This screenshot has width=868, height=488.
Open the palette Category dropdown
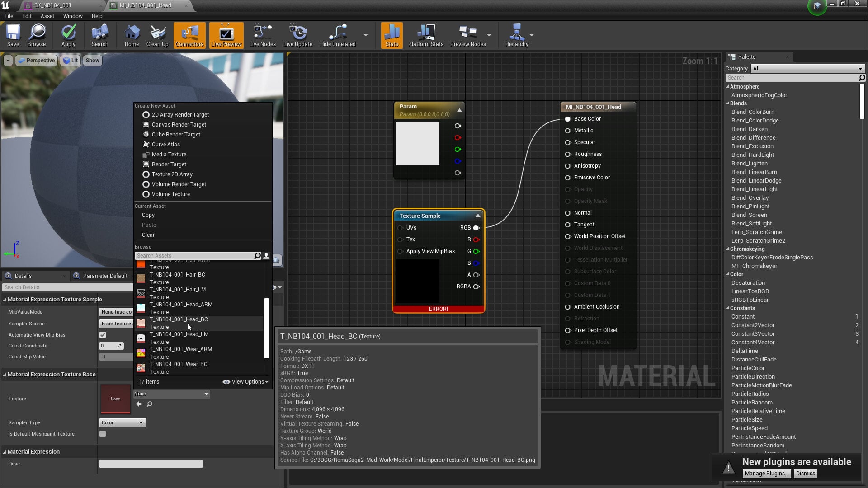(x=808, y=69)
